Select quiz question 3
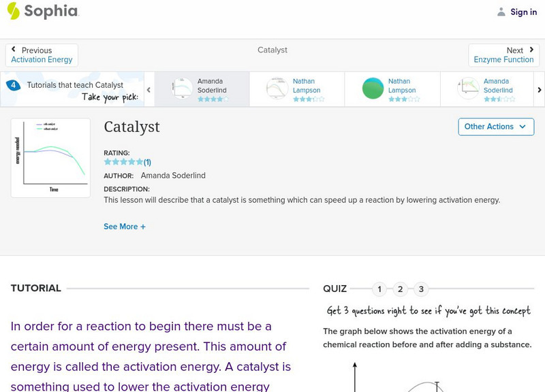 [421, 289]
